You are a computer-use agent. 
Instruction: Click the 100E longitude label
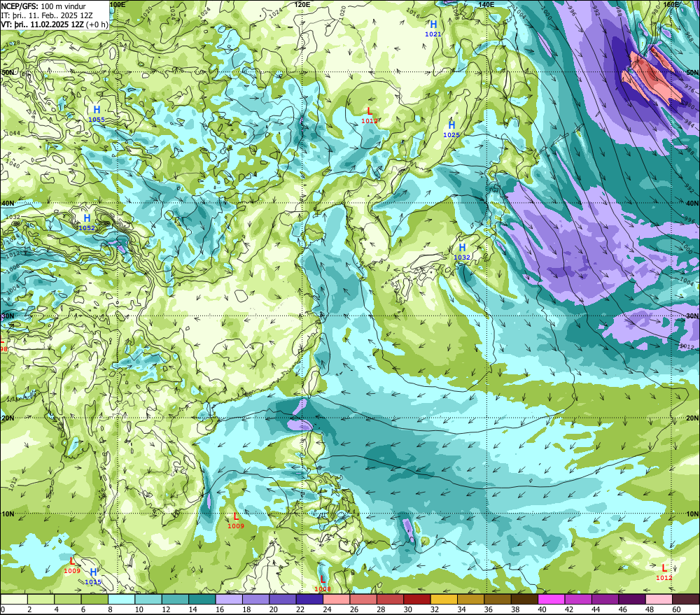(117, 4)
